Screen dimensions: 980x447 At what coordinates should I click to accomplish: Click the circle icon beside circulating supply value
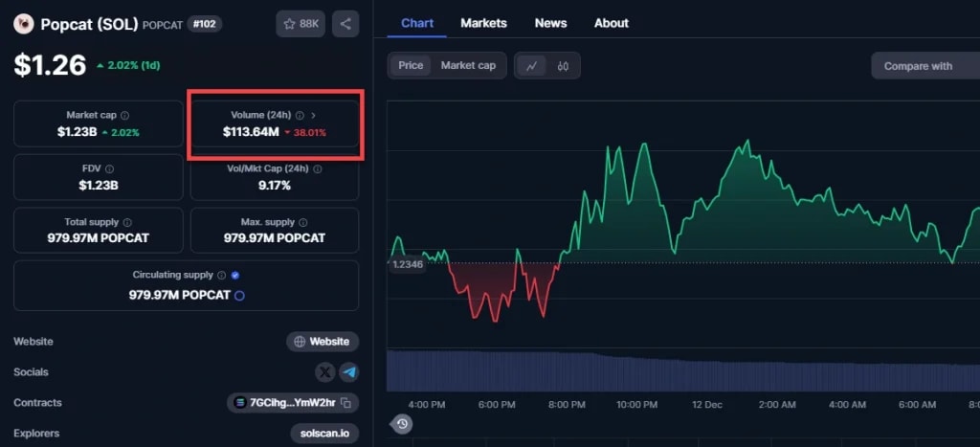pos(239,295)
